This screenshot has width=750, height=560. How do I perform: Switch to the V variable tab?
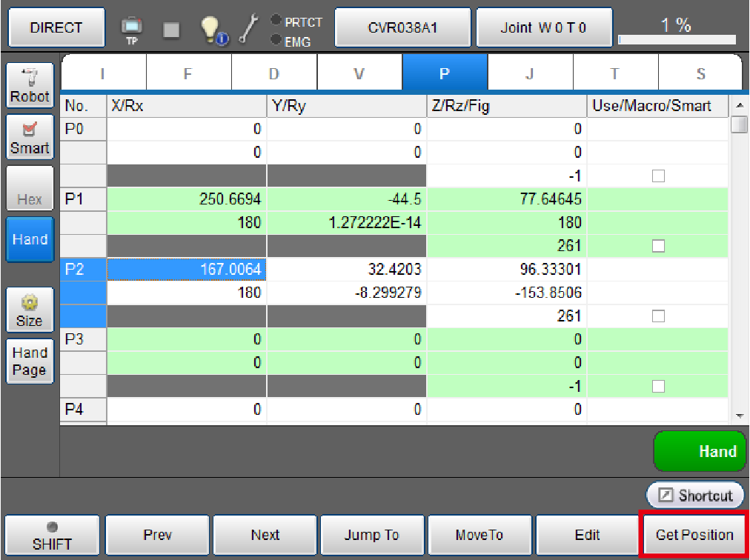tap(359, 73)
